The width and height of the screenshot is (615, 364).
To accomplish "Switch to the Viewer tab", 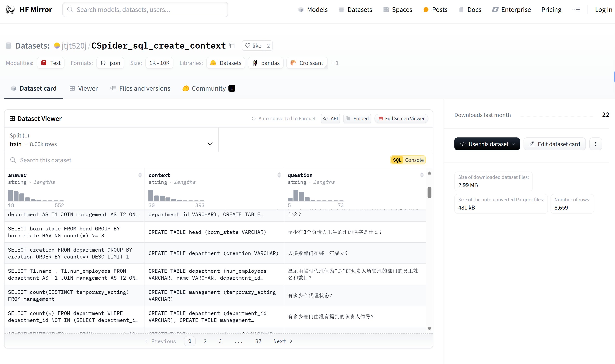I will coord(84,88).
